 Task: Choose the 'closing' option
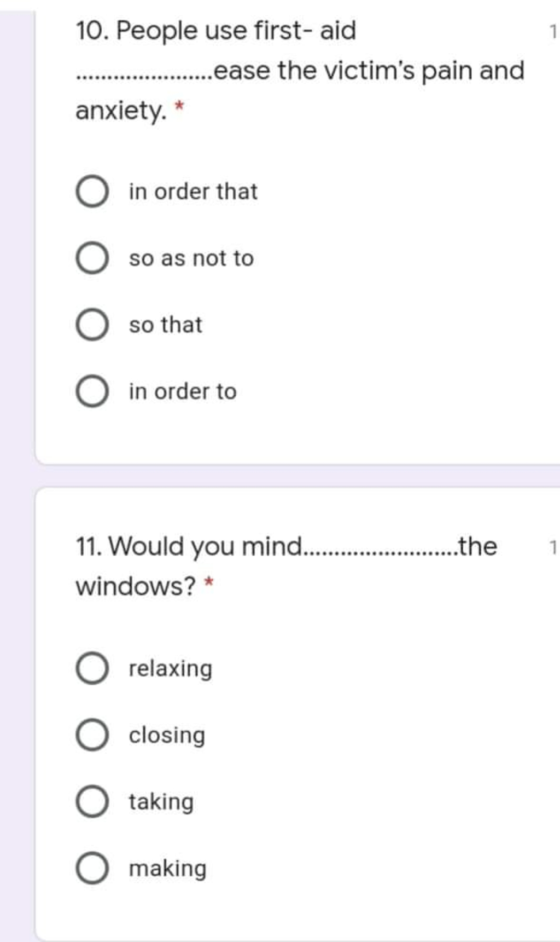(x=92, y=735)
